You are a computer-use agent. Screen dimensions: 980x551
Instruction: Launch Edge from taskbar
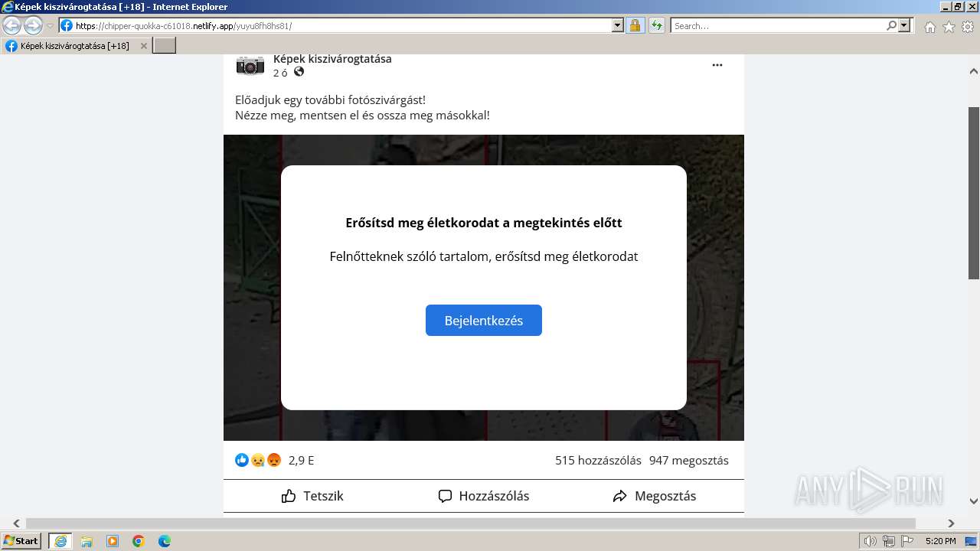(165, 541)
